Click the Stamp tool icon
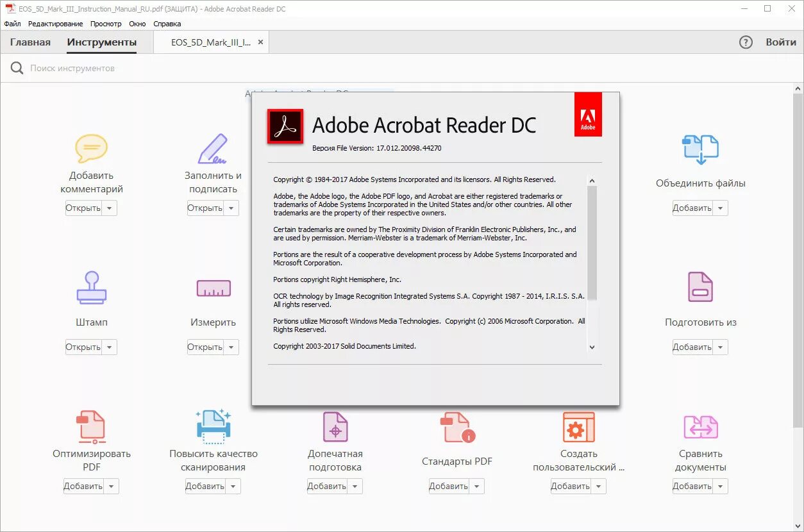Viewport: 804px width, 532px height. coord(92,287)
